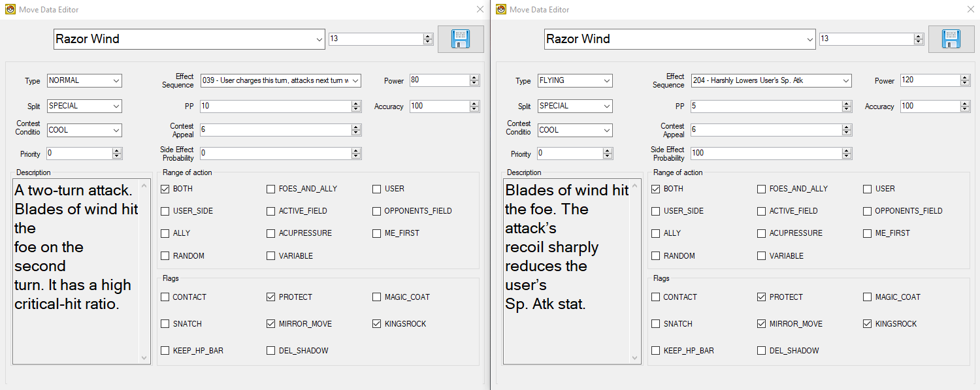The image size is (980, 390).
Task: Click the app icon in right window title bar
Action: (500, 9)
